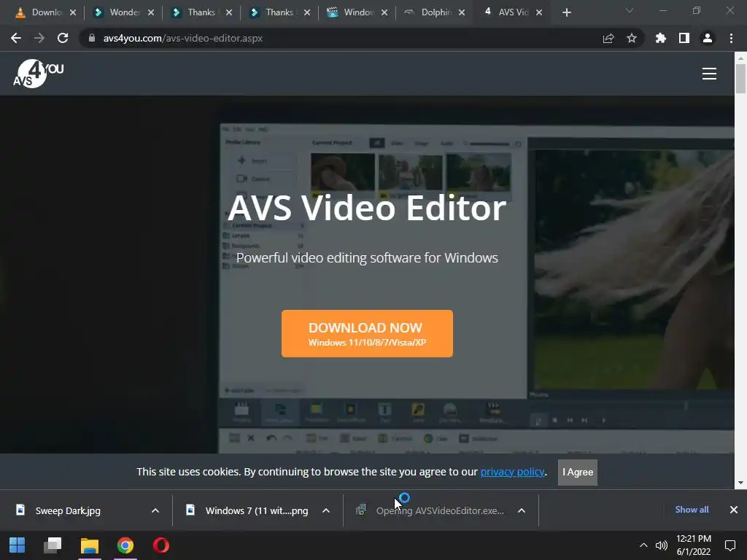The height and width of the screenshot is (560, 747).
Task: Share this page using the share icon
Action: pos(608,38)
